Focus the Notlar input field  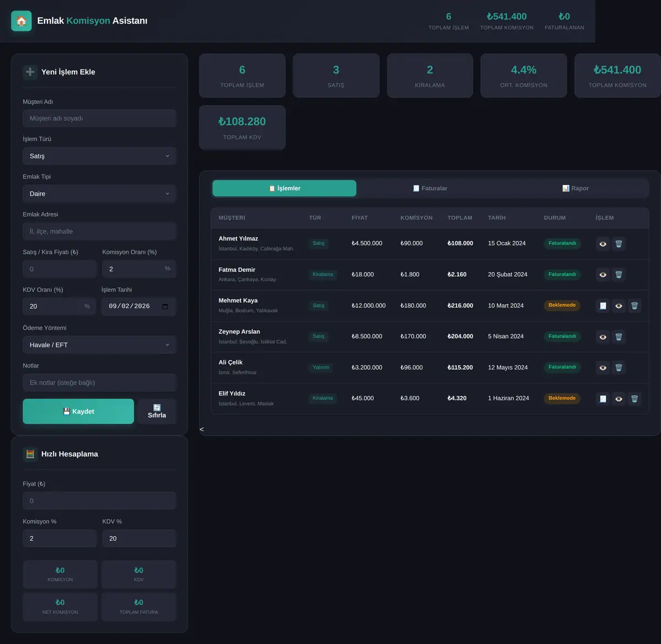point(99,382)
